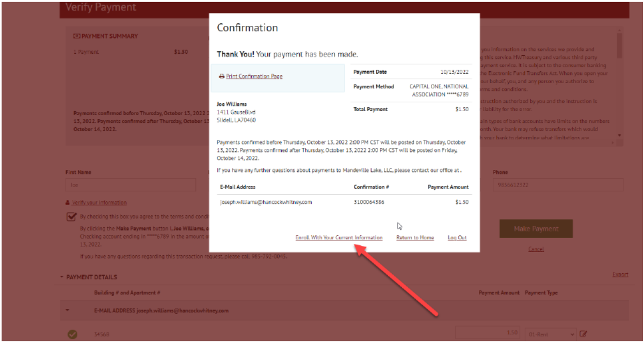The image size is (644, 342).
Task: Open the Print Confirmation Page link
Action: 254,76
